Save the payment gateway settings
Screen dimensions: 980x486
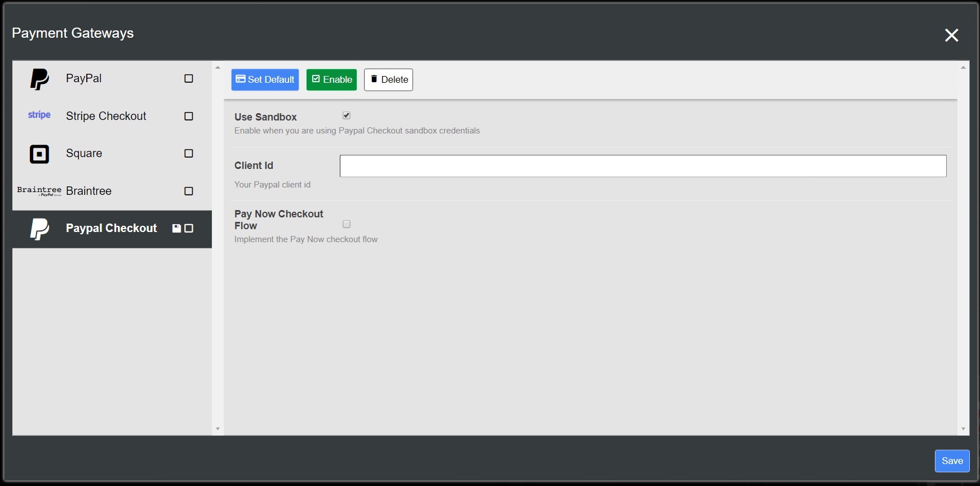(952, 461)
